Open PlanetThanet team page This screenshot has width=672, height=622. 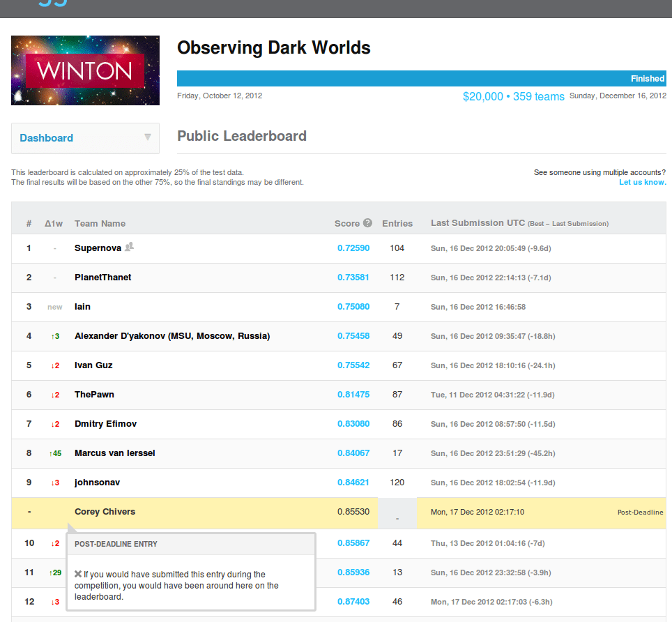point(102,277)
